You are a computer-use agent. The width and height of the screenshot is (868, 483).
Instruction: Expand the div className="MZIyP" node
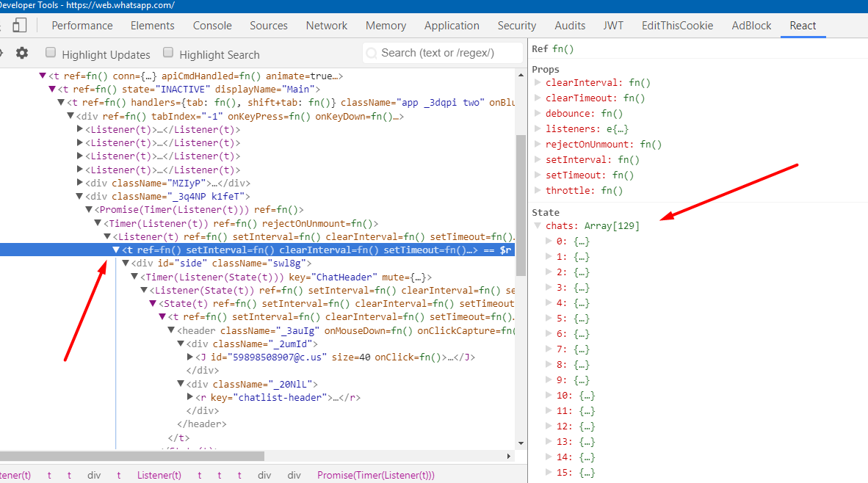click(80, 183)
